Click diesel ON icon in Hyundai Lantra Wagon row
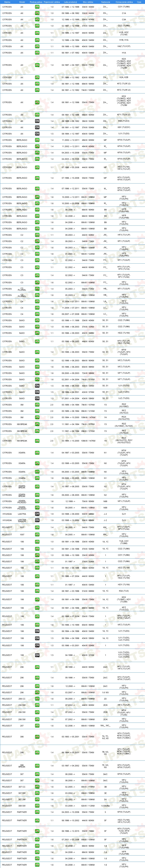The width and height of the screenshot is (145, 868). tap(37, 520)
